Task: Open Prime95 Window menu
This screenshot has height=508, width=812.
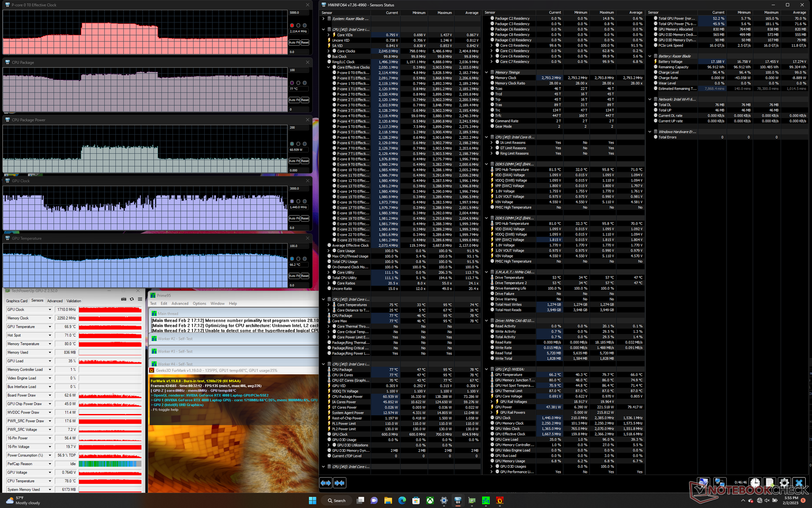Action: tap(217, 304)
